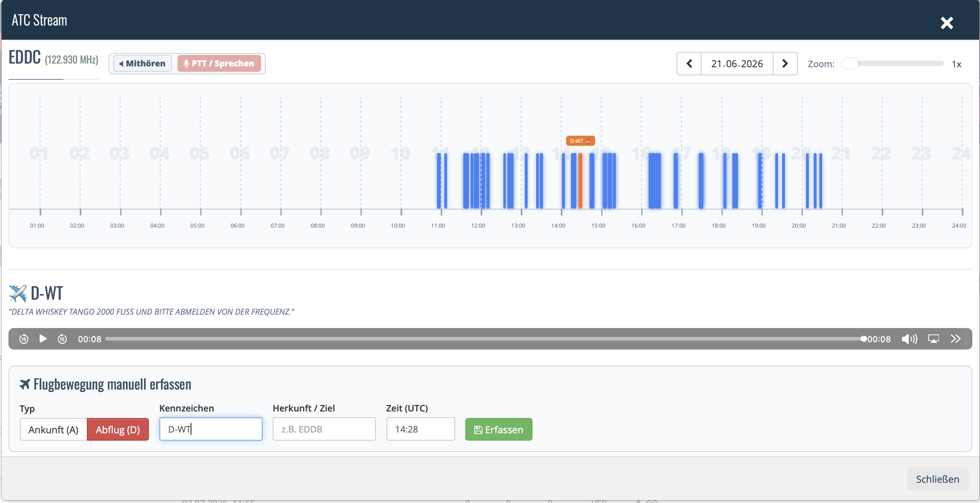The height and width of the screenshot is (503, 980).
Task: Mute the audio player volume
Action: [909, 339]
